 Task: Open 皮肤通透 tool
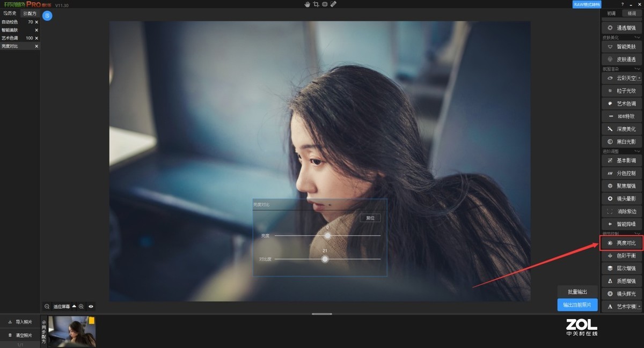coord(621,60)
